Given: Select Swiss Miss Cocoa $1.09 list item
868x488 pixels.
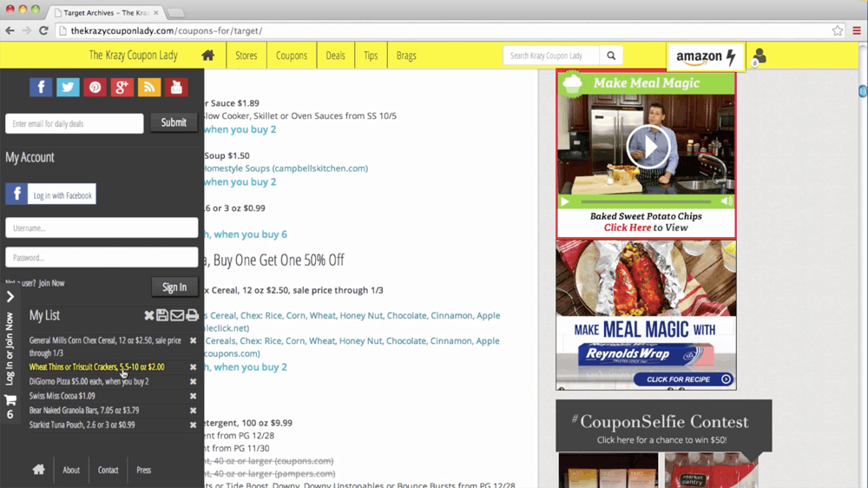Looking at the screenshot, I should pyautogui.click(x=62, y=396).
